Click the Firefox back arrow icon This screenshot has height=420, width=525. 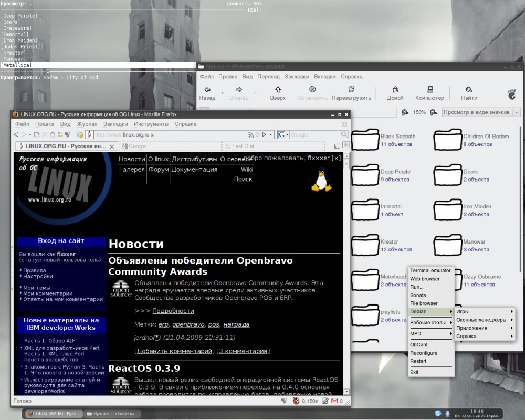click(16, 134)
